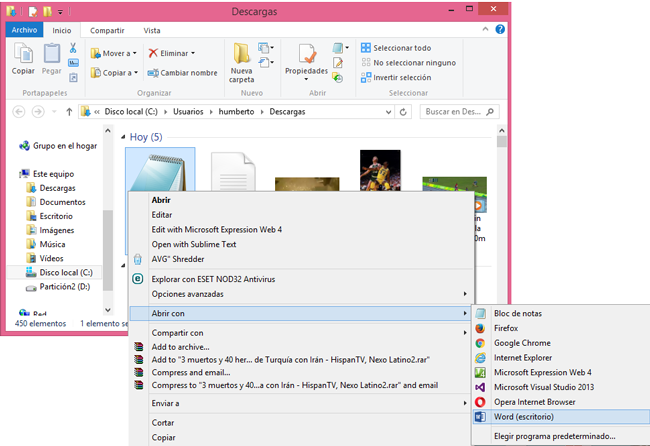Click humberto in the address path
This screenshot has width=650, height=446.
coord(236,112)
